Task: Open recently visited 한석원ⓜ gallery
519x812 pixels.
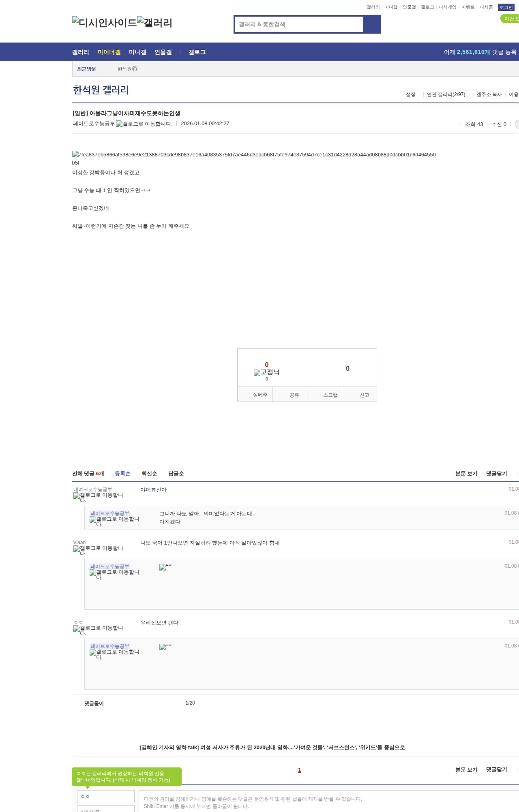Action: 127,69
